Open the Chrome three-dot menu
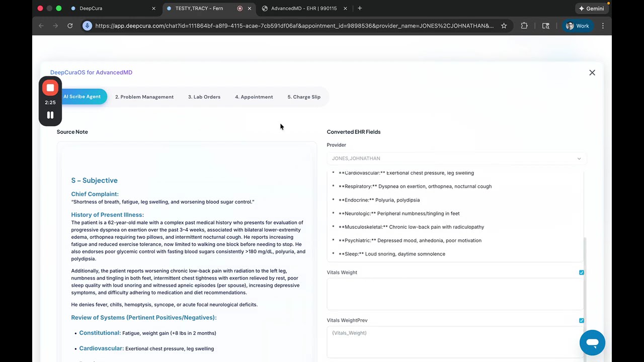644x362 pixels. click(603, 26)
